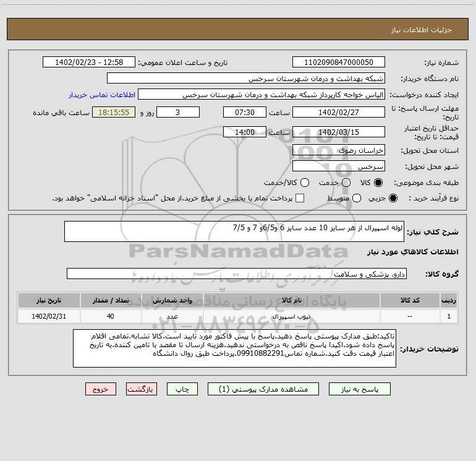
Task: Click the response deadline date 1402/02/27
Action: click(x=339, y=113)
